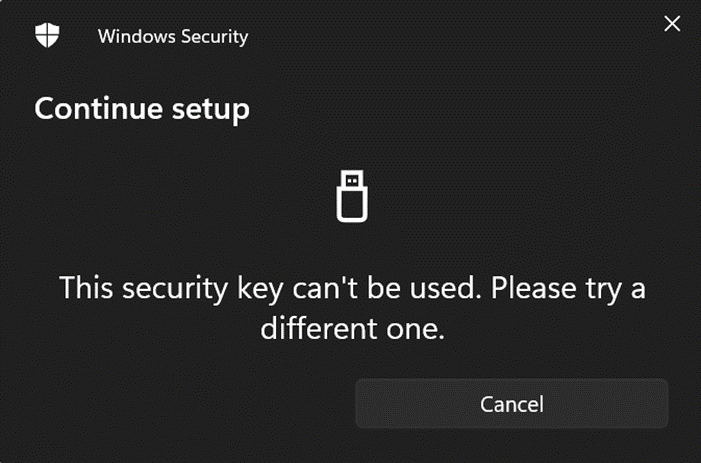Cancel the security key setup

pyautogui.click(x=511, y=404)
